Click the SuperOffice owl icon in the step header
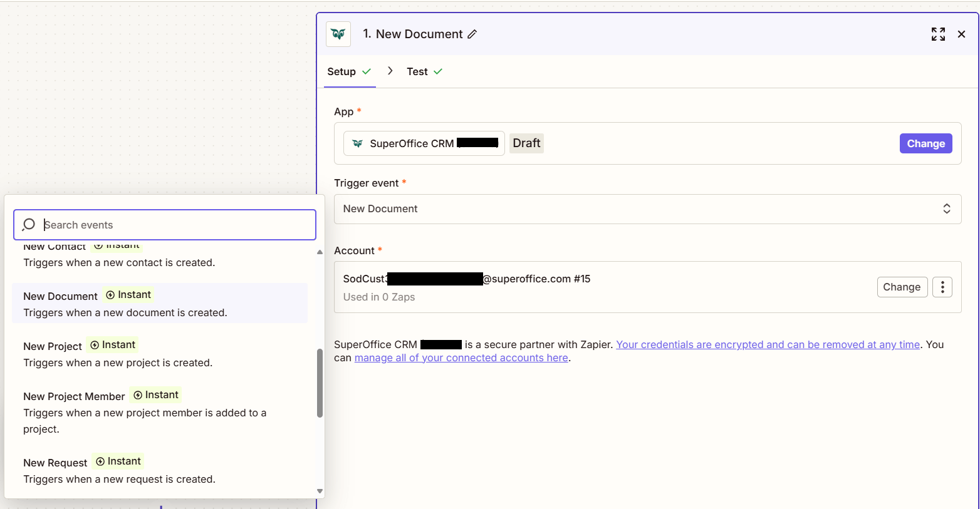The width and height of the screenshot is (980, 509). (338, 34)
